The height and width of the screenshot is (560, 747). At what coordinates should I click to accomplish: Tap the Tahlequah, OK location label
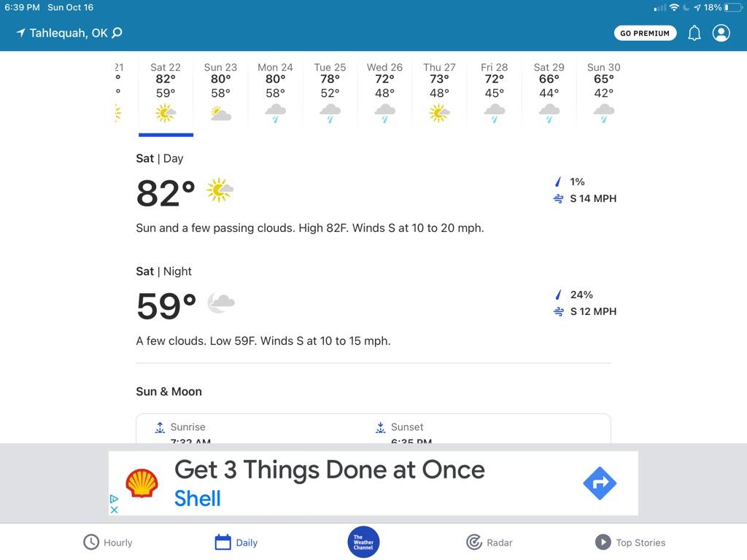(69, 33)
